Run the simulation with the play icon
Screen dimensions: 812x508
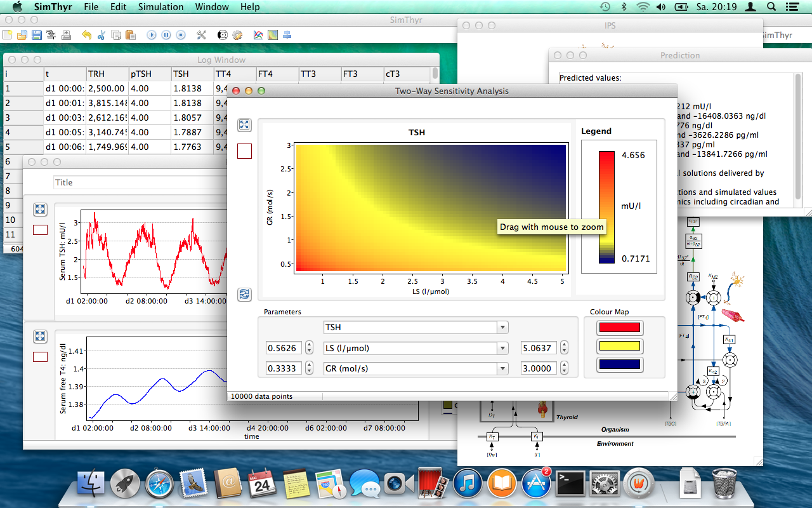[151, 35]
